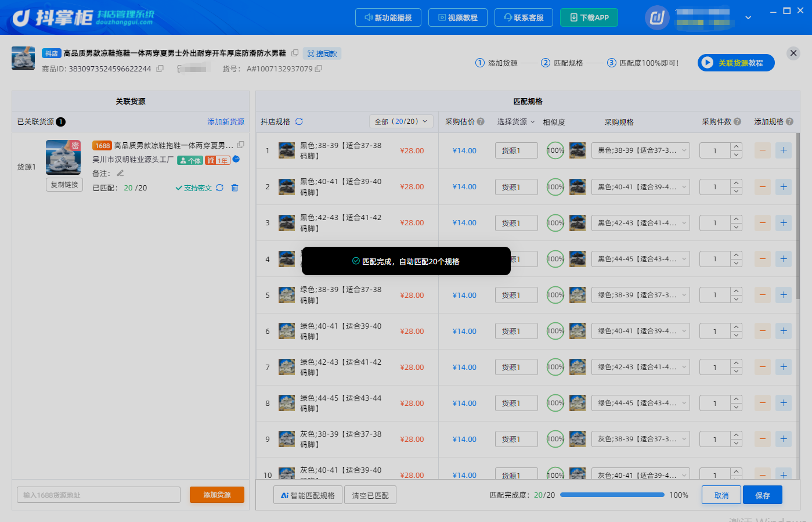Increase purchase quantity for row 2

[737, 183]
